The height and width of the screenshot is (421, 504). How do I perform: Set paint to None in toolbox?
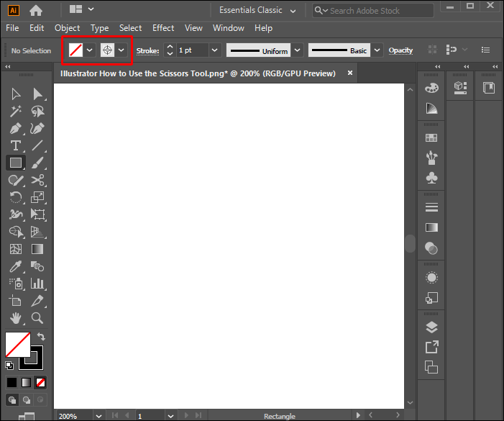(x=41, y=382)
